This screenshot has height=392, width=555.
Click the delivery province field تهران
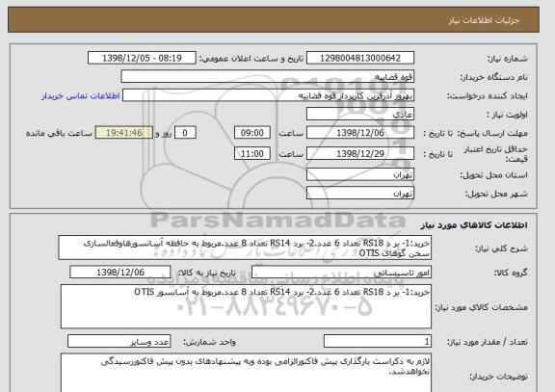(360, 174)
